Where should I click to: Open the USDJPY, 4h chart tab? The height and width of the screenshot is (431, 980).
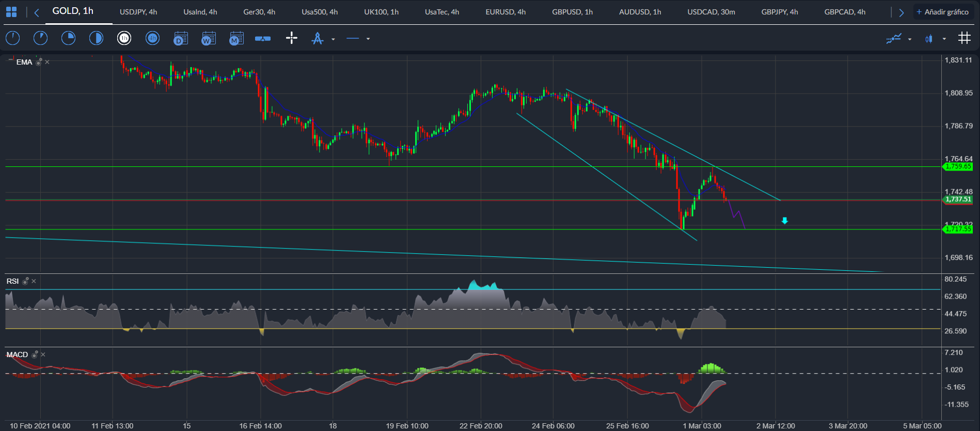coord(138,12)
